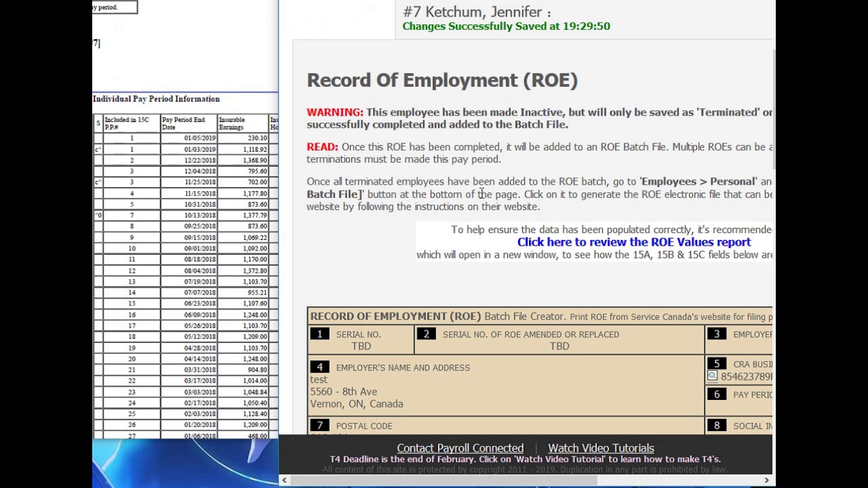Screen dimensions: 868x488
Task: Click the 'Individual Pay Period Information' heading
Action: (156, 99)
